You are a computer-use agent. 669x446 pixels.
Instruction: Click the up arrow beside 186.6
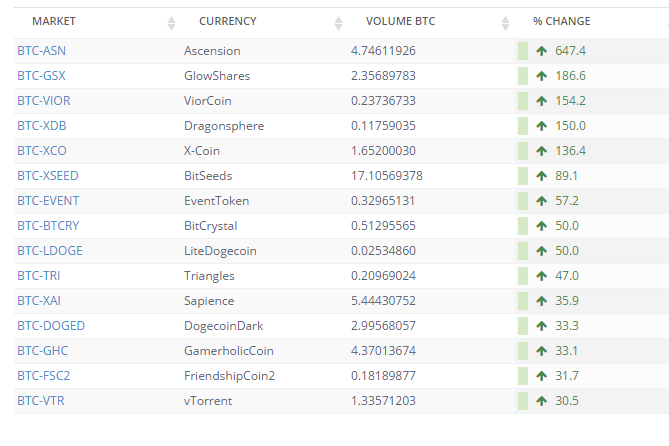point(541,76)
